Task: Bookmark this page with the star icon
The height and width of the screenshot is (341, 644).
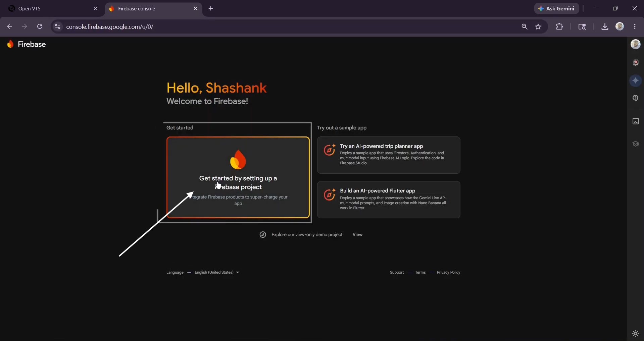Action: pyautogui.click(x=538, y=26)
